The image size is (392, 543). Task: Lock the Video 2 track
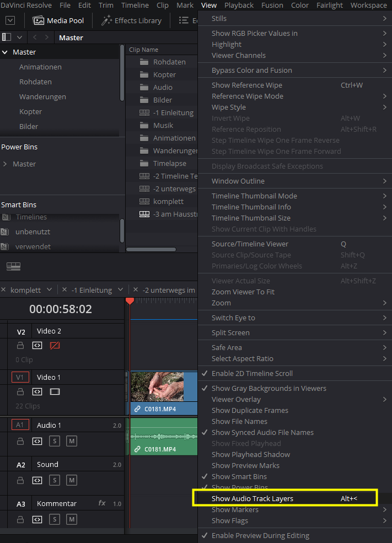[20, 345]
